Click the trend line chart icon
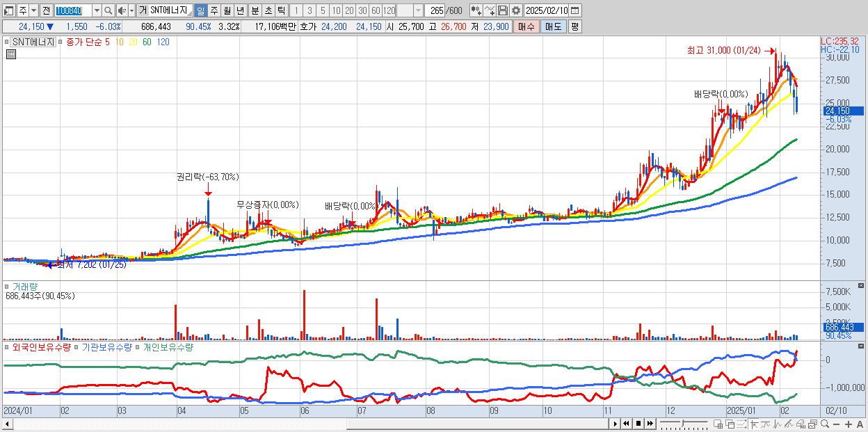The image size is (868, 432). click(x=766, y=424)
